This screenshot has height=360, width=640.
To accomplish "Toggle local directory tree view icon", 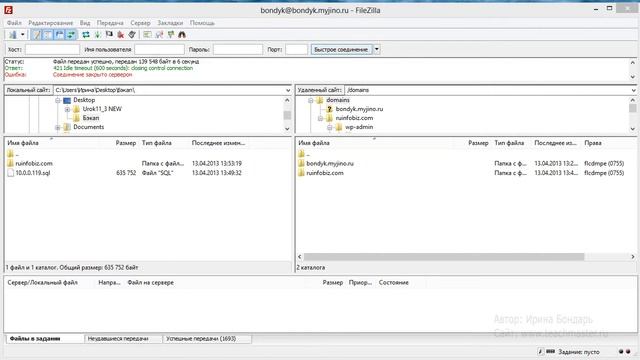I will 48,35.
